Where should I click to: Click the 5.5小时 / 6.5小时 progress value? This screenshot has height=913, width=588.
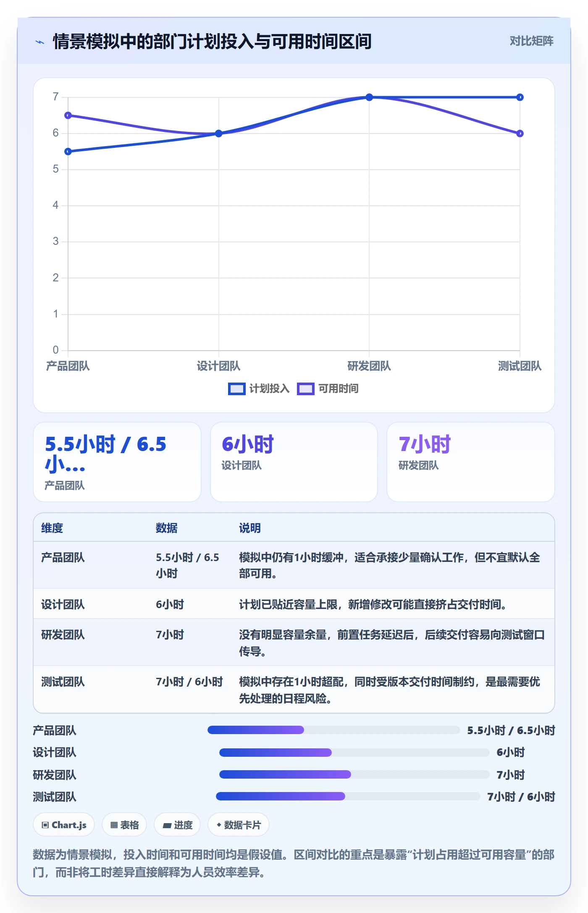(511, 730)
